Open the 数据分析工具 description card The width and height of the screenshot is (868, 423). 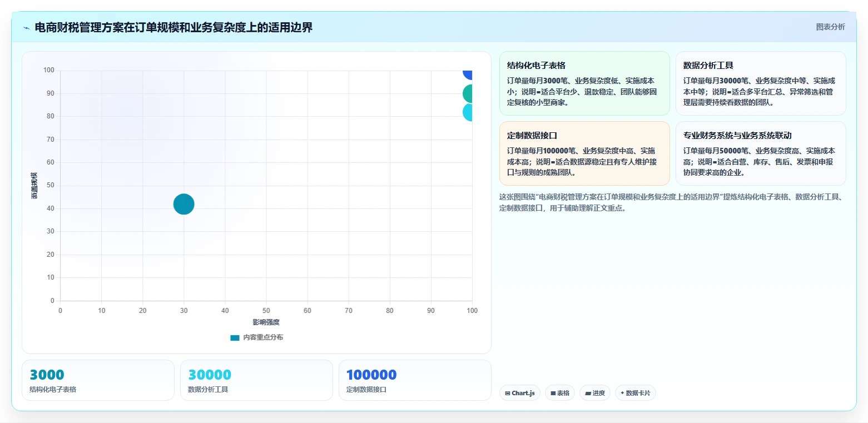tap(761, 83)
